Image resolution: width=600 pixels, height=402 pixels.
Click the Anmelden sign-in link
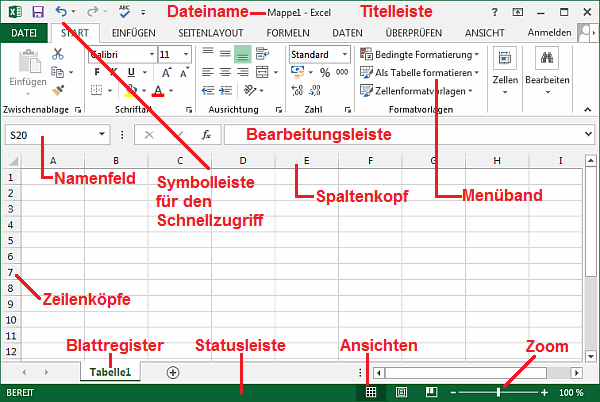pyautogui.click(x=549, y=33)
